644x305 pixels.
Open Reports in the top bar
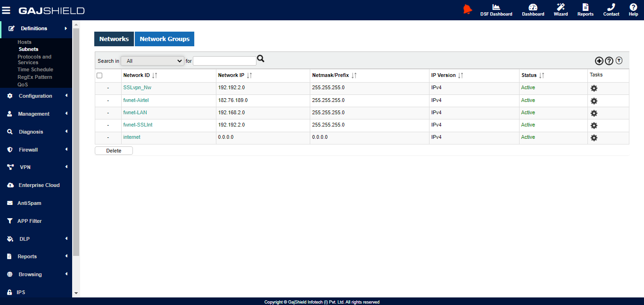[586, 10]
